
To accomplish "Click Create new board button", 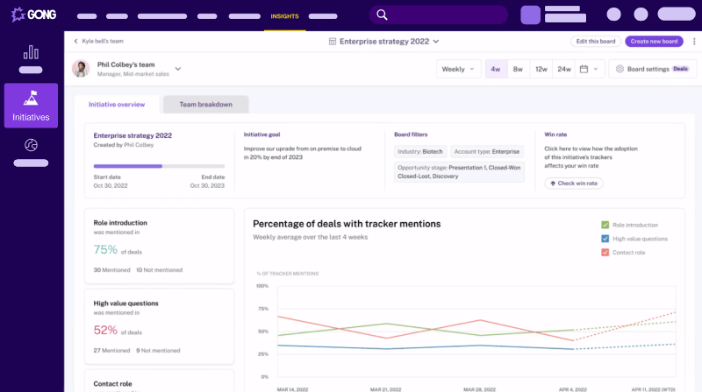I will coord(654,41).
